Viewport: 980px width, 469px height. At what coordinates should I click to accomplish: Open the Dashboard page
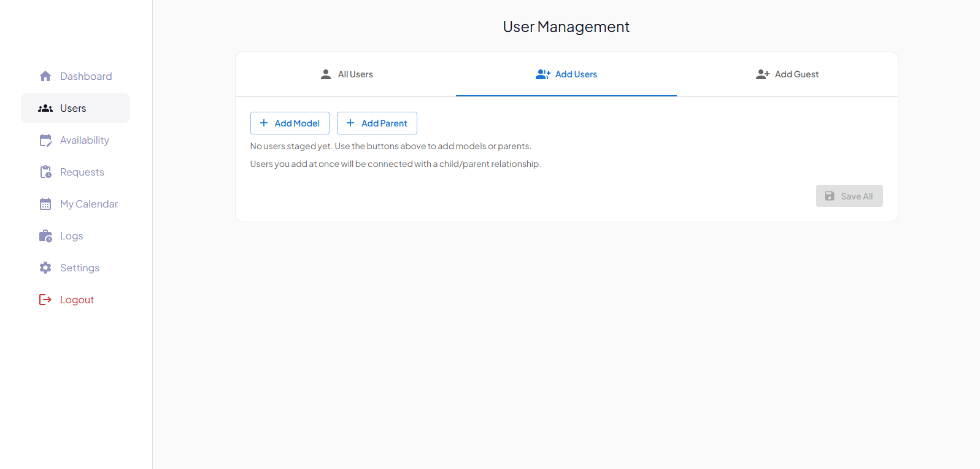click(75, 76)
